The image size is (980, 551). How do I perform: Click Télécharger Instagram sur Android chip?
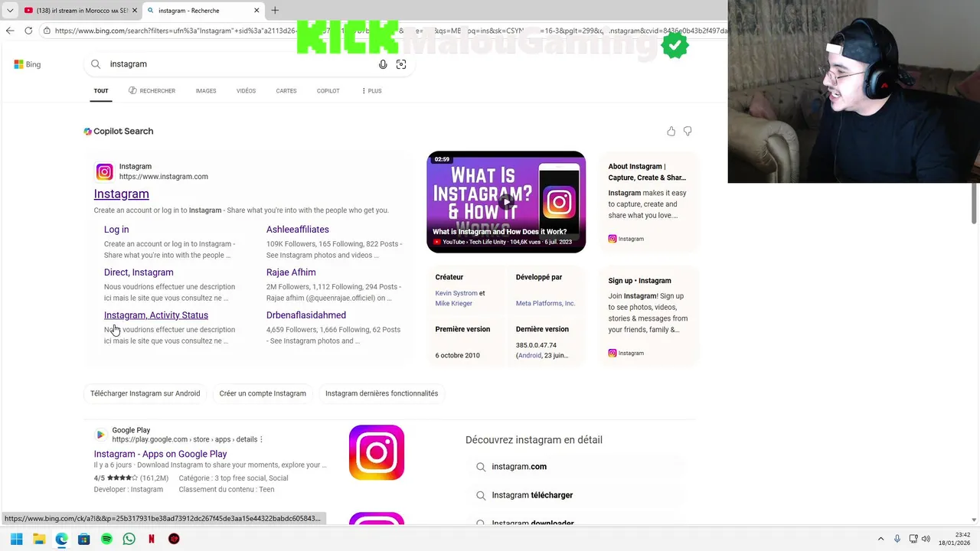[145, 393]
